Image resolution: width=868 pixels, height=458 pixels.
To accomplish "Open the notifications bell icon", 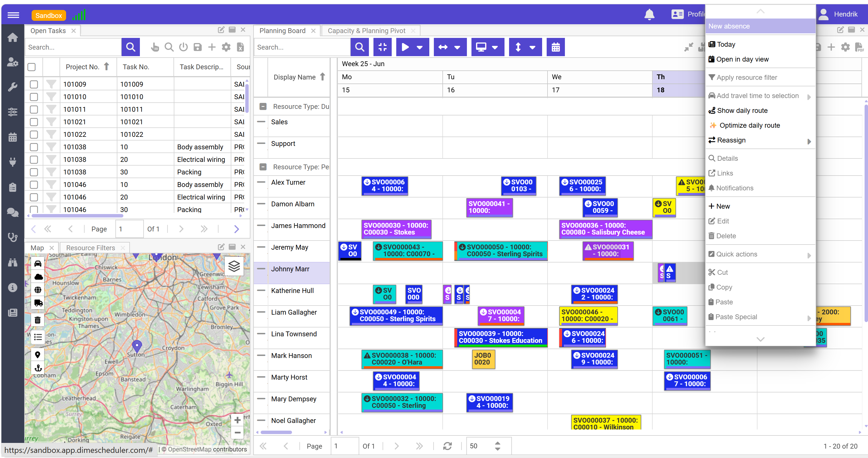I will click(649, 15).
